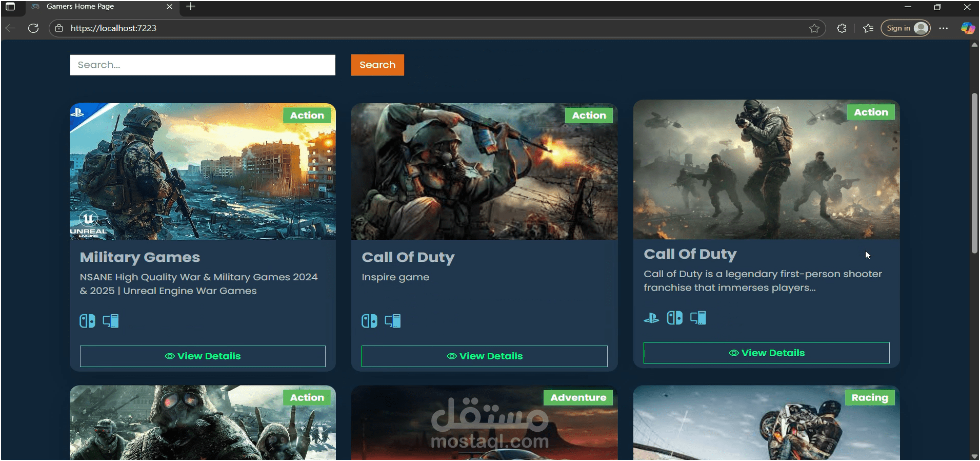The image size is (980, 461).
Task: Click the Action badge on the Inspire game card
Action: click(x=589, y=116)
